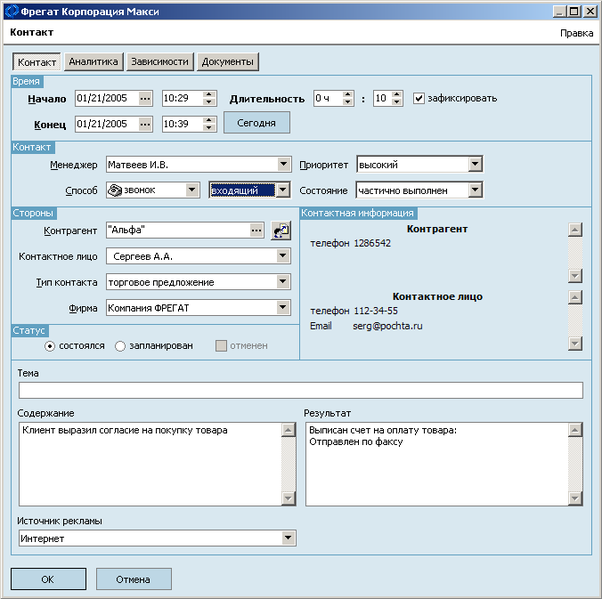Click the Тема input field
The image size is (602, 599).
click(x=301, y=391)
